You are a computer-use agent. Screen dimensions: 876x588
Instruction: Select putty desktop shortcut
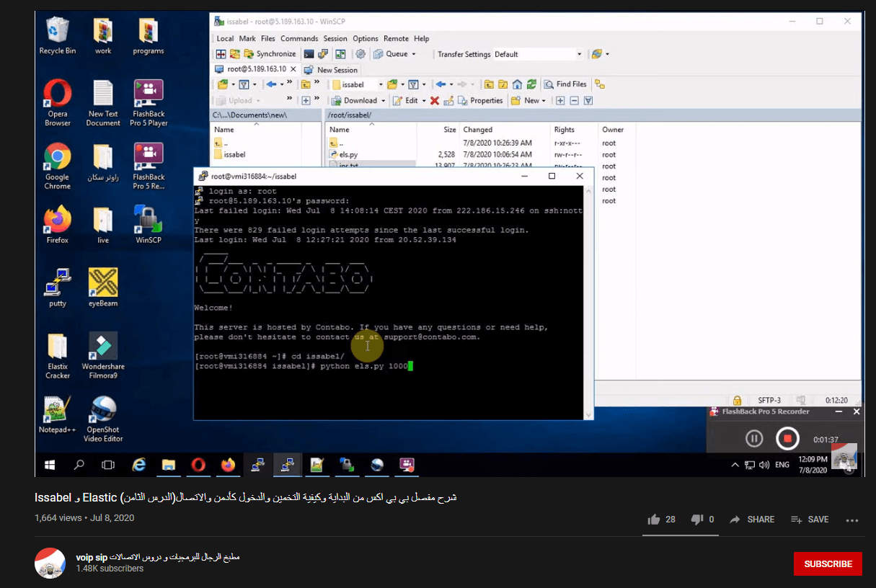[58, 288]
